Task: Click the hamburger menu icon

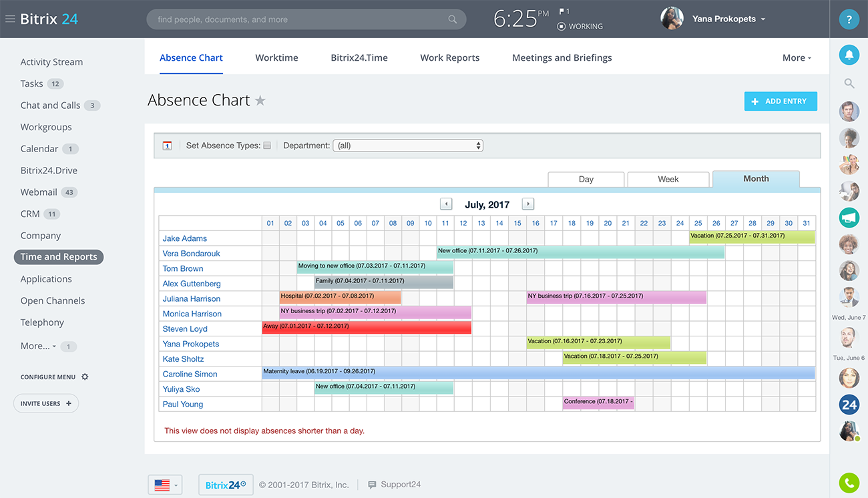Action: coord(10,19)
